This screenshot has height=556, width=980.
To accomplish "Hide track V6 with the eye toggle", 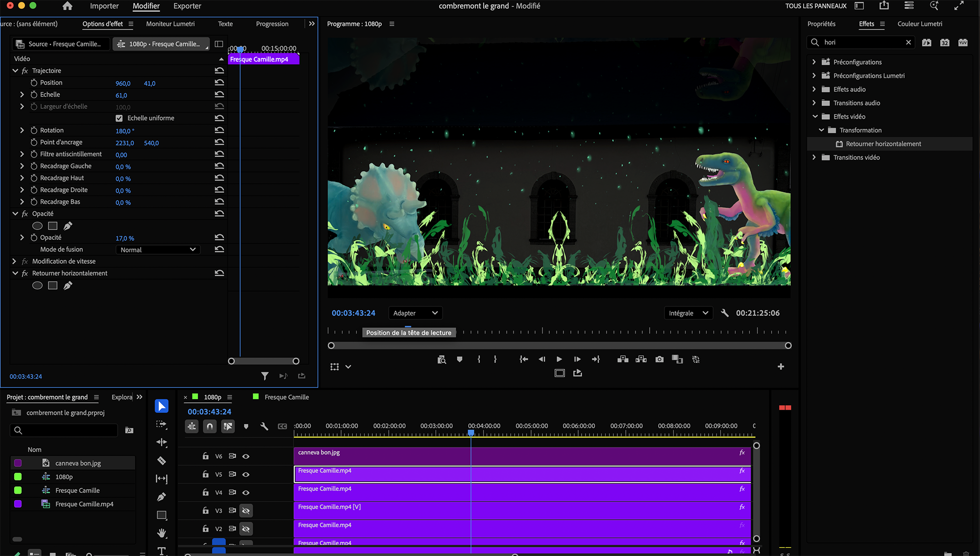I will coord(246,456).
